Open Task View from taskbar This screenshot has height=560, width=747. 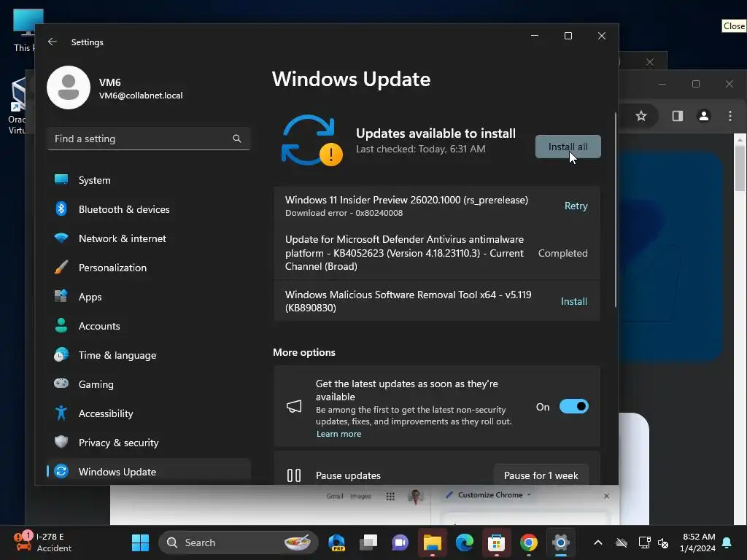click(x=368, y=542)
